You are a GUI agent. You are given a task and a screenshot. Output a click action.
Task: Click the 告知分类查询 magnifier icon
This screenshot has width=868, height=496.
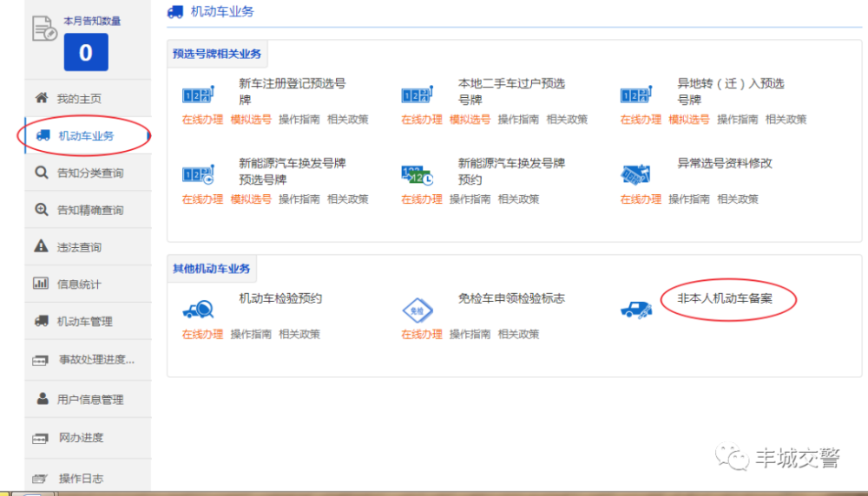(42, 173)
